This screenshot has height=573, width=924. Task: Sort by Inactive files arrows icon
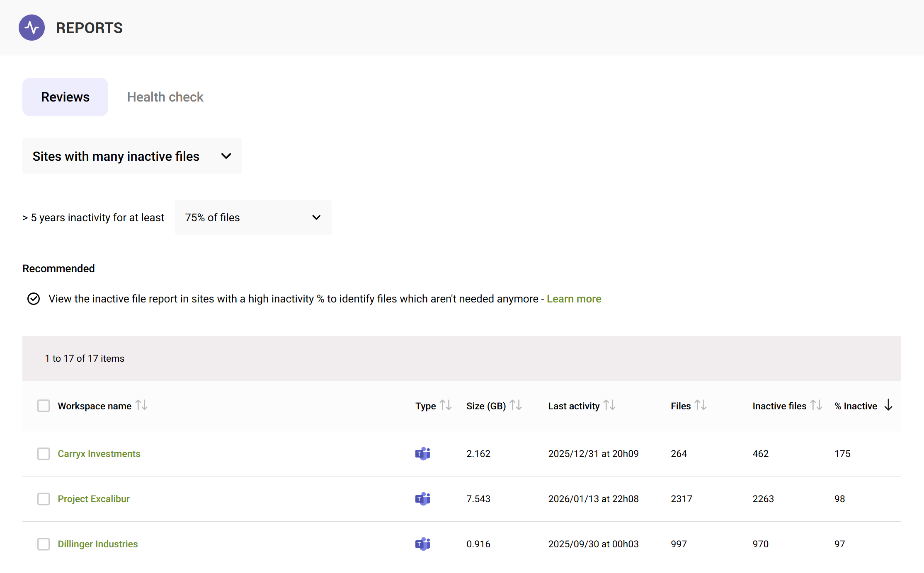[x=816, y=405]
